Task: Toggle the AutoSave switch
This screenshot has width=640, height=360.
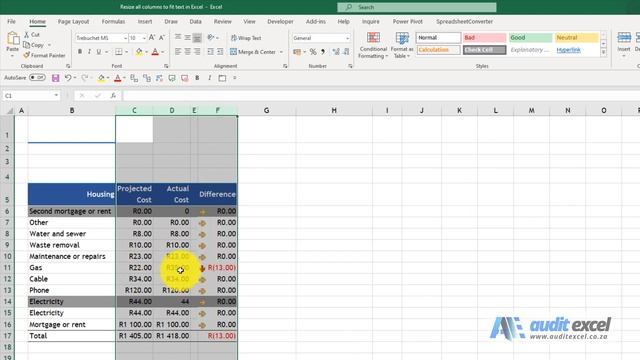Action: (37, 78)
